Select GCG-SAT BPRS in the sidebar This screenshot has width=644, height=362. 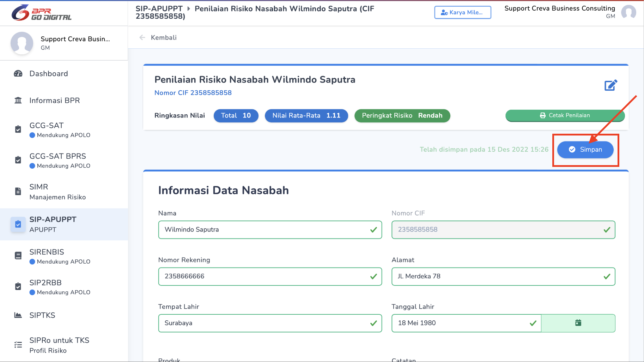tap(64, 161)
